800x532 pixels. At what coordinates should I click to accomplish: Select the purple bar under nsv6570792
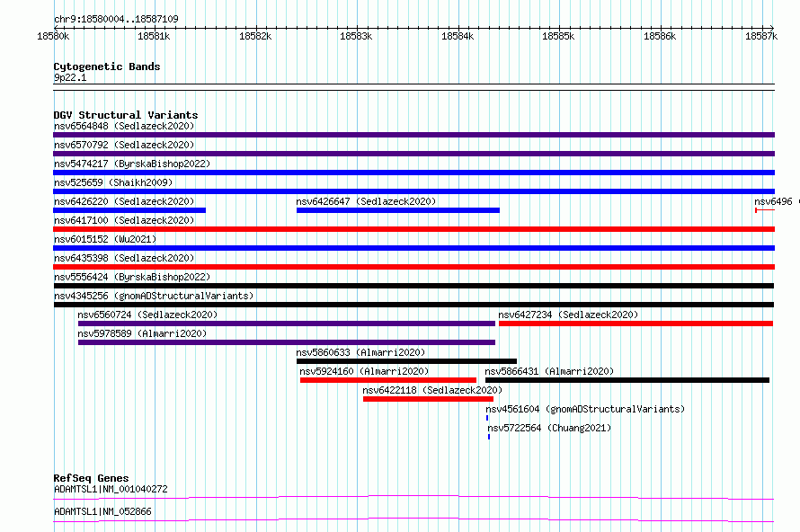tap(413, 154)
